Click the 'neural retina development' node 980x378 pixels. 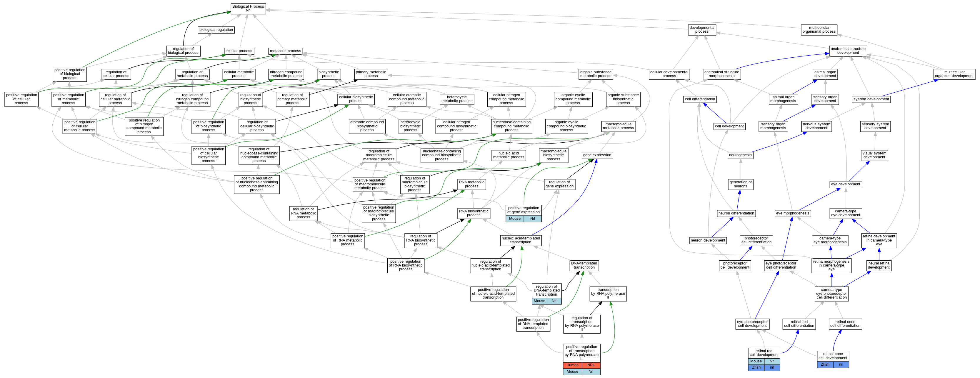pyautogui.click(x=879, y=266)
